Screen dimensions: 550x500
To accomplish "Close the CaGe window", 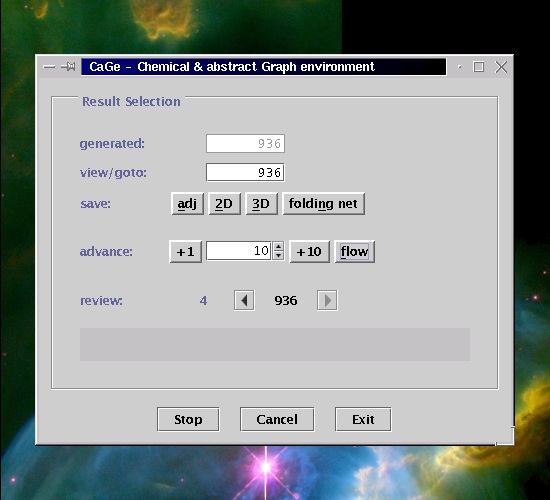I will pyautogui.click(x=501, y=67).
